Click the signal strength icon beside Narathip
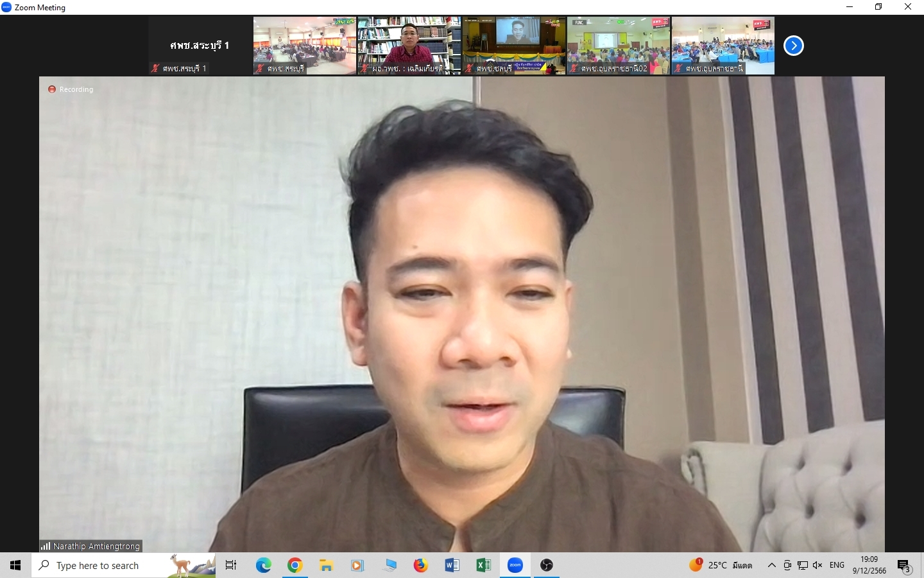924x578 pixels. tap(46, 546)
